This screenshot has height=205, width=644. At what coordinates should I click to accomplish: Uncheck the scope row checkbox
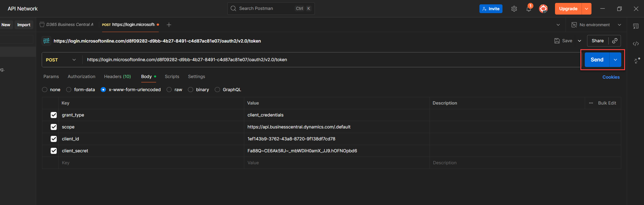pyautogui.click(x=54, y=127)
